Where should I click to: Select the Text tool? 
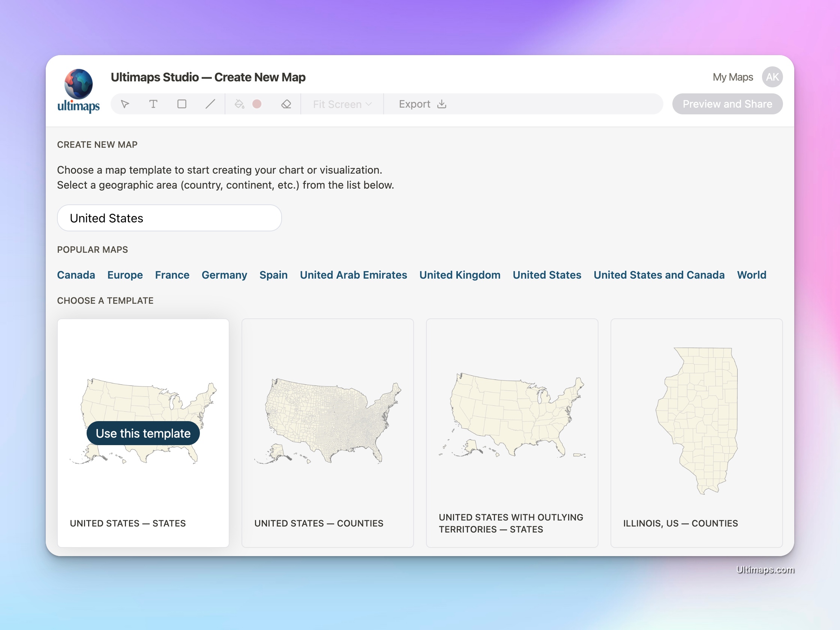[x=153, y=103]
